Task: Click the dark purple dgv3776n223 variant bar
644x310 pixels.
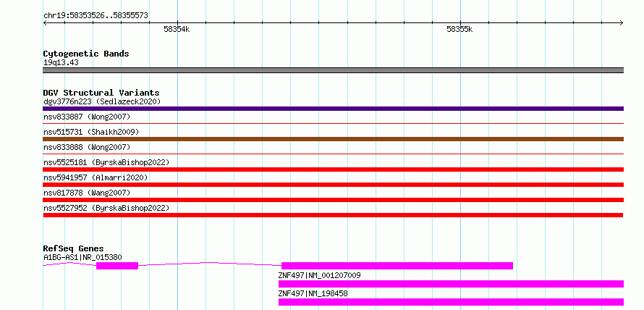Action: [x=333, y=109]
